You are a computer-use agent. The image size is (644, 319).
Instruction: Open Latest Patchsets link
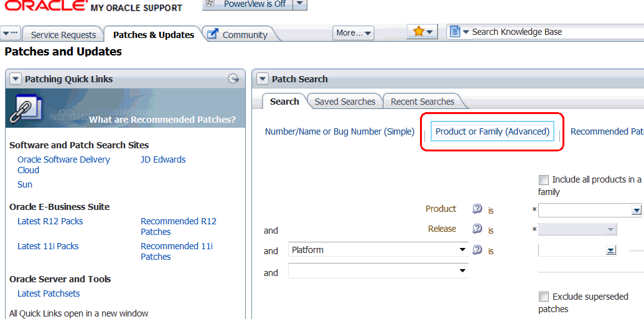pyautogui.click(x=49, y=293)
